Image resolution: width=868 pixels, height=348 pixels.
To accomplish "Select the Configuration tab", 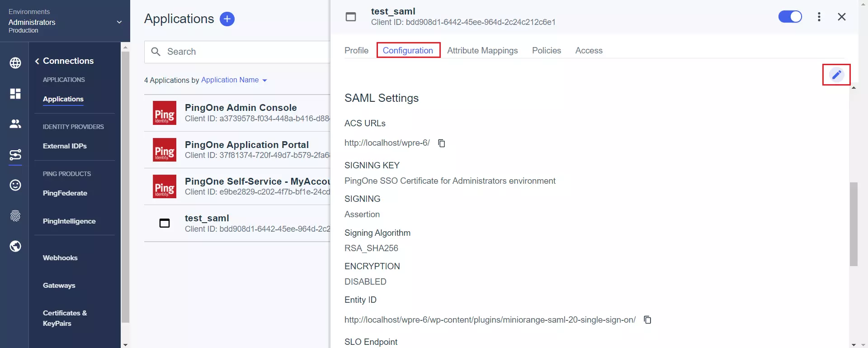I will point(408,50).
